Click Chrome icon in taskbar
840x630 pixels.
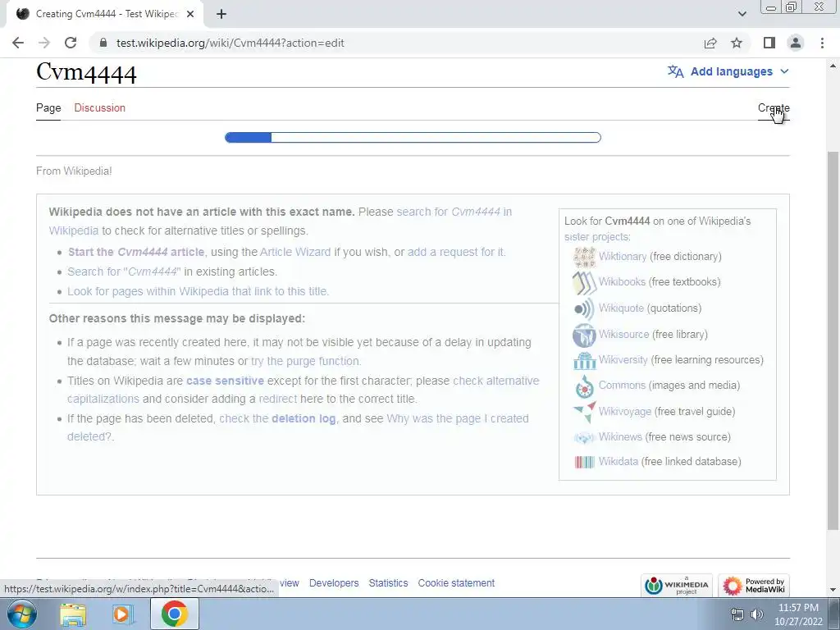(x=174, y=614)
